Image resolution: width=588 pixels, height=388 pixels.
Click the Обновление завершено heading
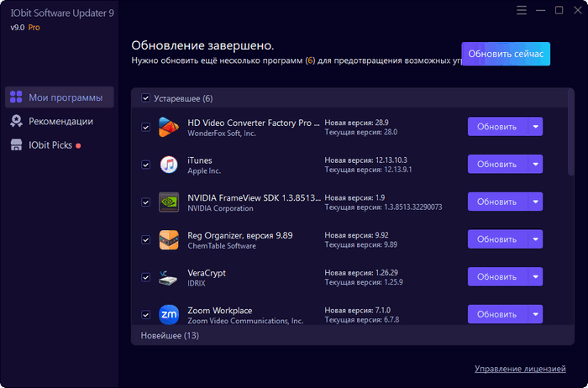(x=202, y=45)
